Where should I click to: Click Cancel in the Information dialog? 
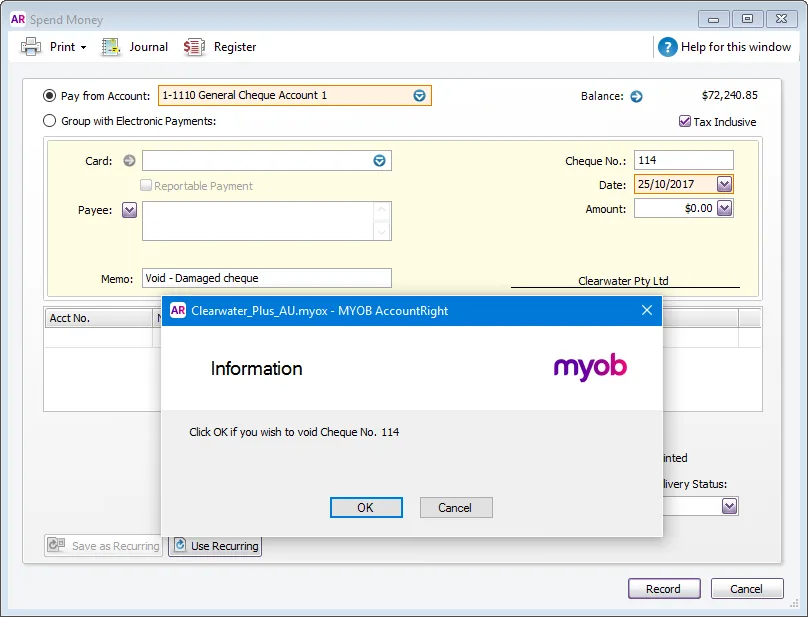pos(456,508)
